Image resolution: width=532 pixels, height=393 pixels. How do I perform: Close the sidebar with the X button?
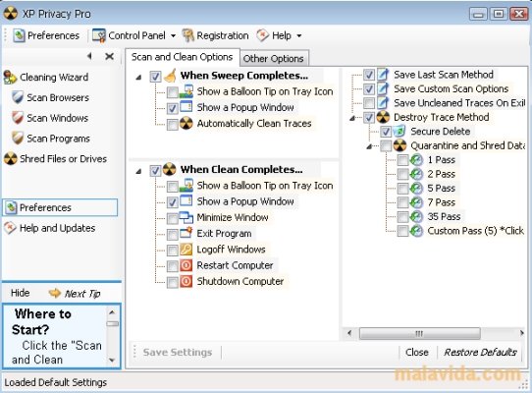109,56
